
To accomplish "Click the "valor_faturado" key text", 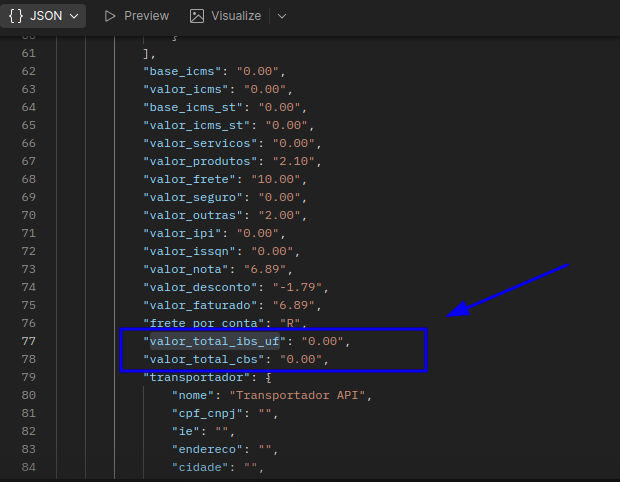I will click(x=200, y=305).
